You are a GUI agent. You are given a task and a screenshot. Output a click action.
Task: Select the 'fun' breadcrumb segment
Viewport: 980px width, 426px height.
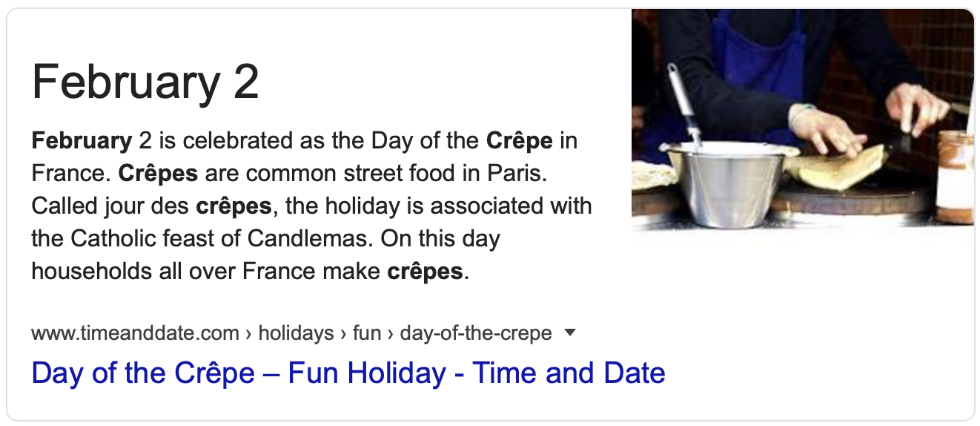click(x=366, y=333)
